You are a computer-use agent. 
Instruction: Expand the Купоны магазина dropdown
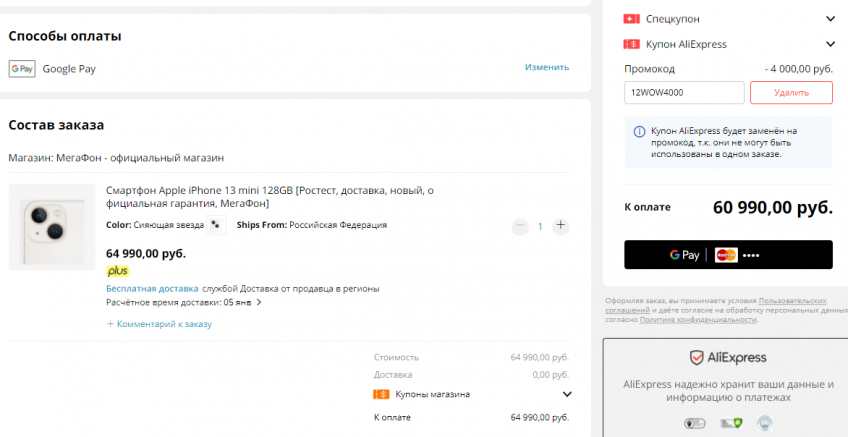point(567,394)
